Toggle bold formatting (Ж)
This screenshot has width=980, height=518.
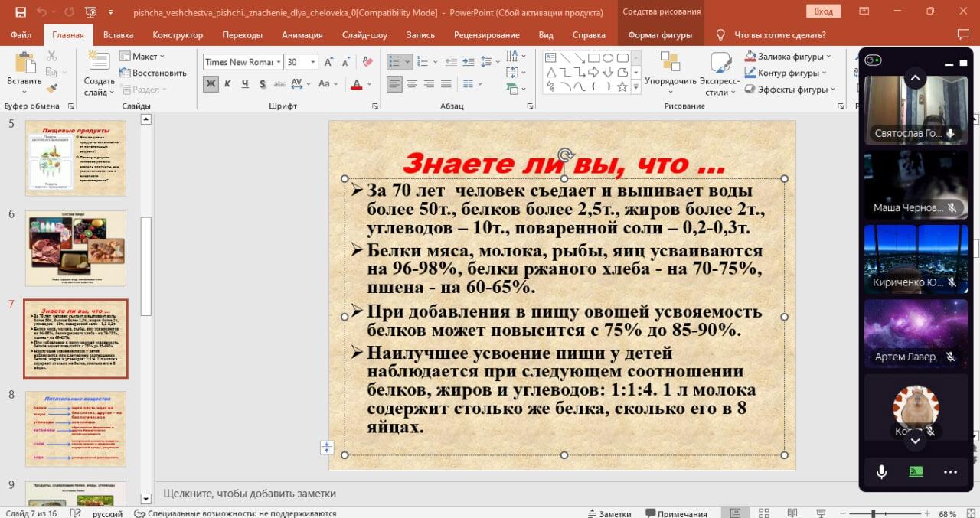(211, 84)
